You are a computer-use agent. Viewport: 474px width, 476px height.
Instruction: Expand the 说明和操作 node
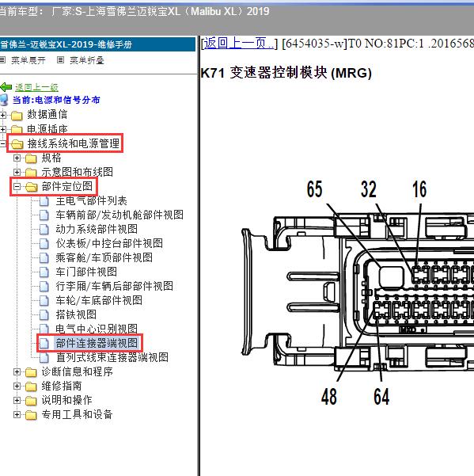tap(17, 401)
